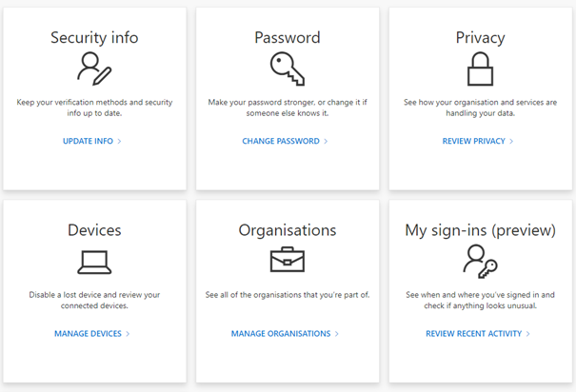The height and width of the screenshot is (392, 576).
Task: Click the Security info person-with-pen icon
Action: (x=94, y=69)
